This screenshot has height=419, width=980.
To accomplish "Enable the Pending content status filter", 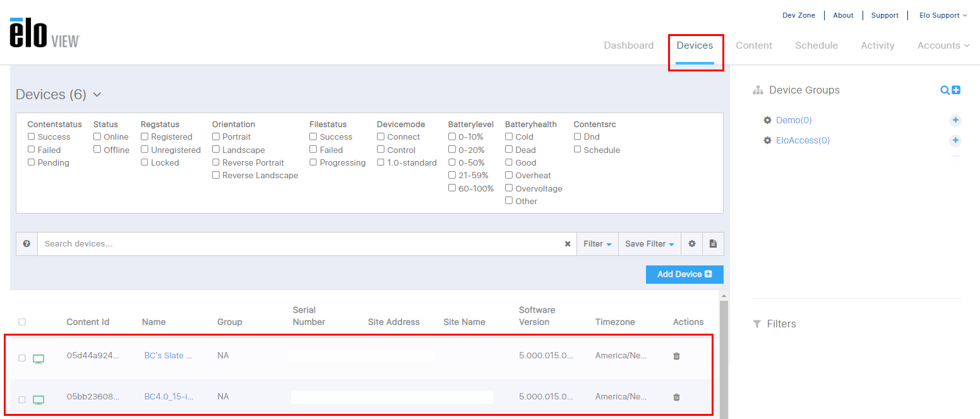I will [32, 162].
